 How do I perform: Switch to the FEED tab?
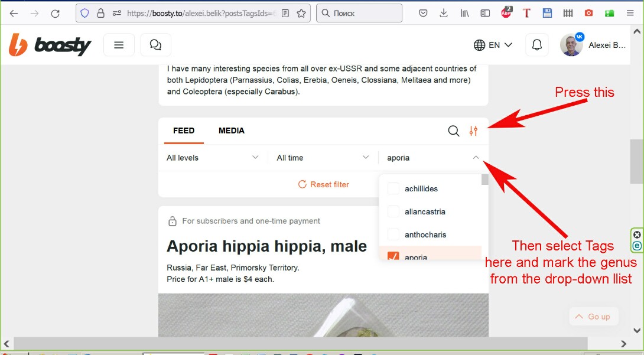[184, 131]
